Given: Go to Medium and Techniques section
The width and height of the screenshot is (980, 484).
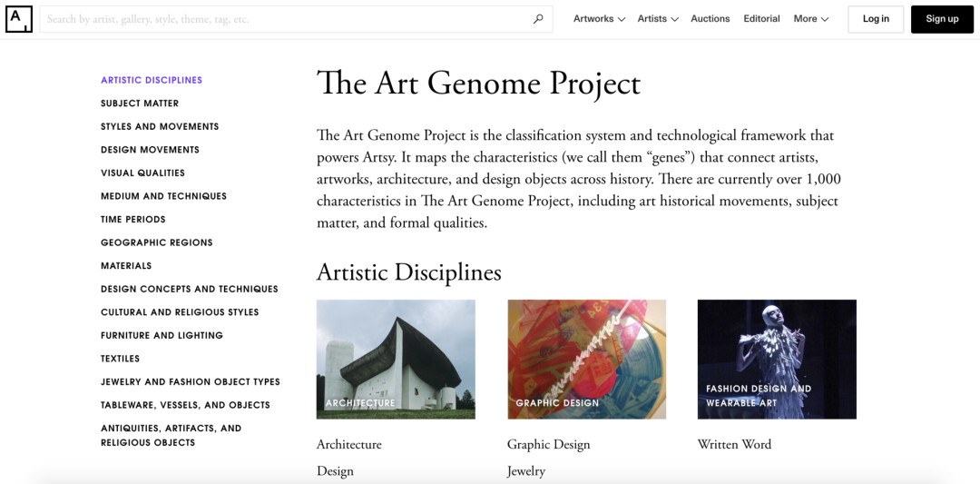Looking at the screenshot, I should (163, 196).
